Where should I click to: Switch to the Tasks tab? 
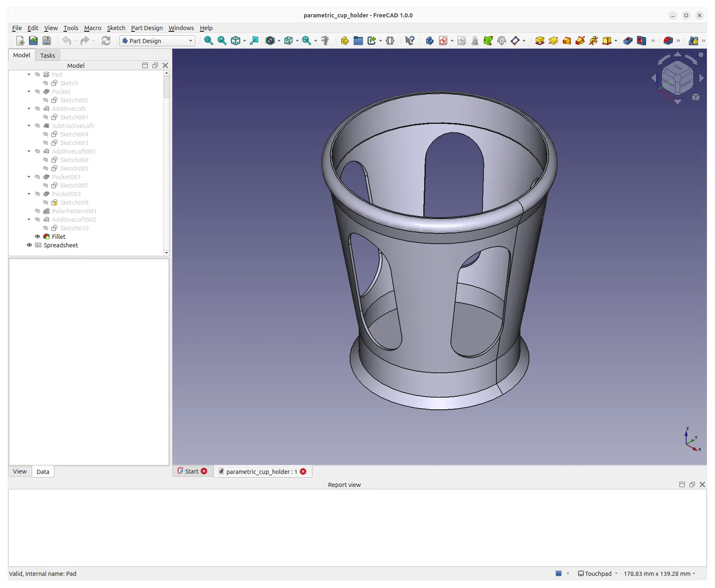click(x=48, y=55)
